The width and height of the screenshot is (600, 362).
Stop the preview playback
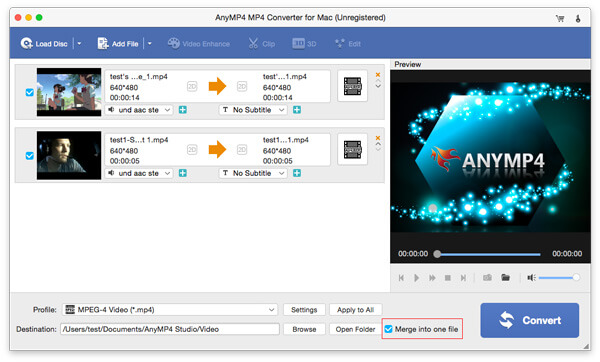pyautogui.click(x=448, y=278)
